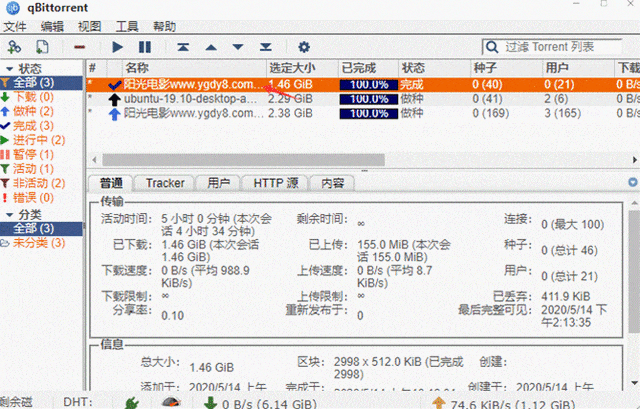Move torrent up in queue
The image size is (640, 409).
(x=211, y=47)
